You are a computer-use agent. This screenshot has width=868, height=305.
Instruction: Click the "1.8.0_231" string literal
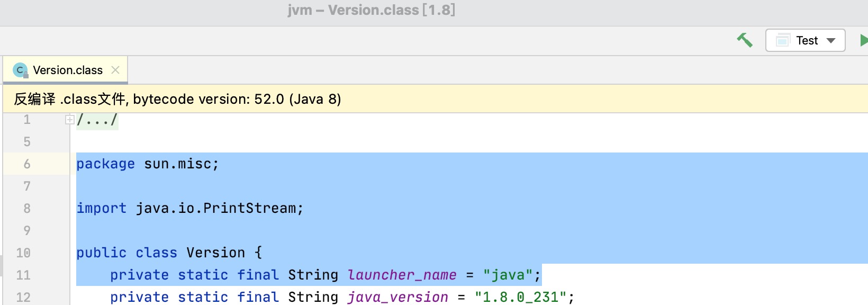click(520, 297)
